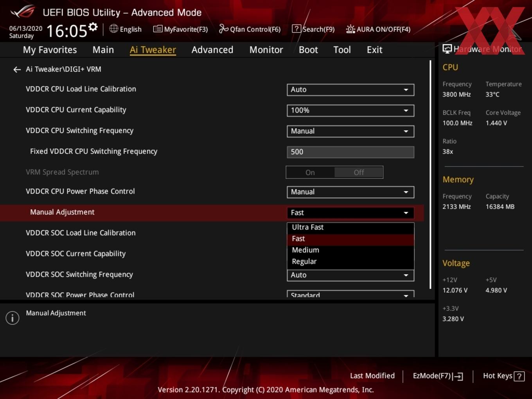This screenshot has height=399, width=532.
Task: Open the clock settings gear icon
Action: [x=93, y=27]
